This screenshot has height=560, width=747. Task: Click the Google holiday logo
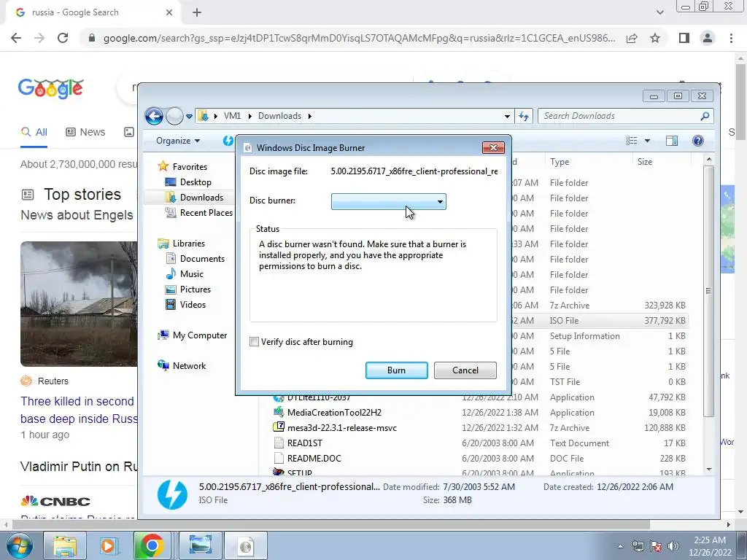click(x=51, y=88)
